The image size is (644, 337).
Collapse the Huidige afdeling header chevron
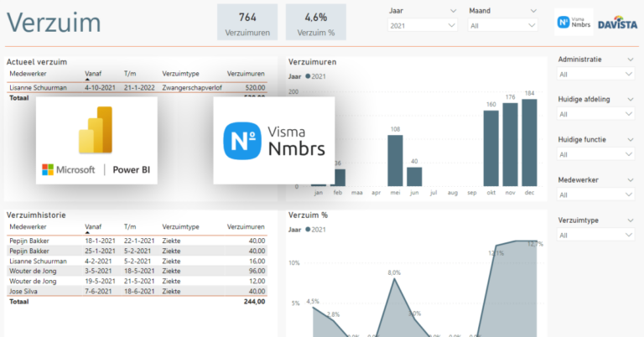tap(631, 99)
